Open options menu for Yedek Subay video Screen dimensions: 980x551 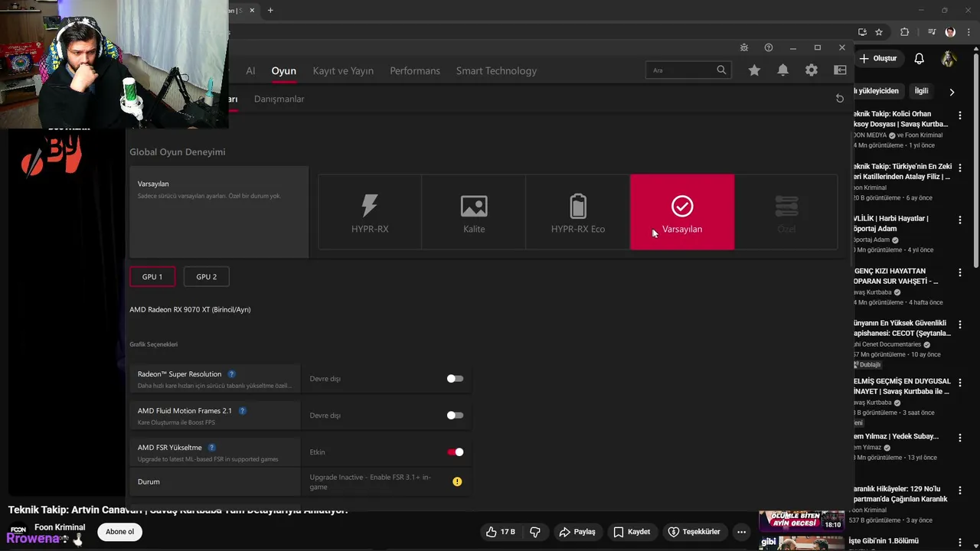pyautogui.click(x=960, y=438)
